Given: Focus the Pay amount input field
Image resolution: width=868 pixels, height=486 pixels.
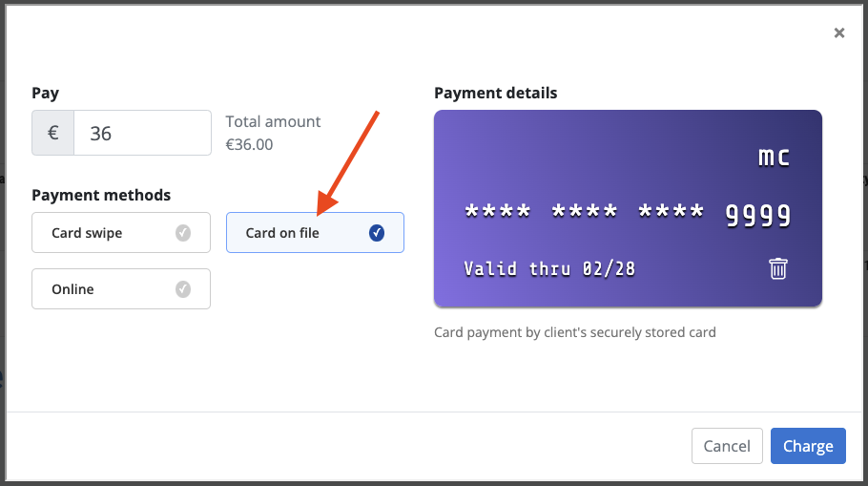Looking at the screenshot, I should (x=142, y=133).
